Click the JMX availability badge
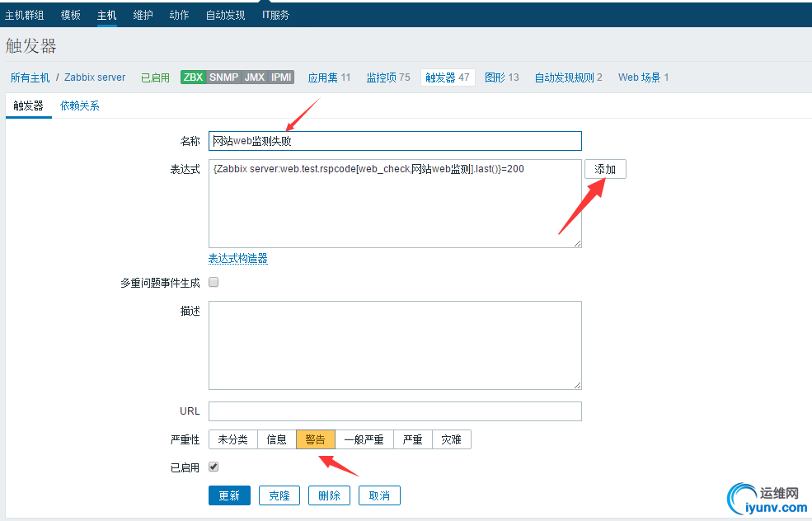 point(255,77)
